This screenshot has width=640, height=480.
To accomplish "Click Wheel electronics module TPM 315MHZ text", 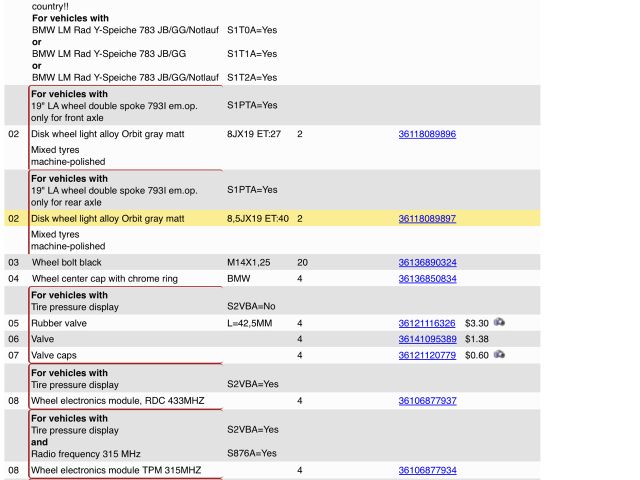I will (115, 470).
